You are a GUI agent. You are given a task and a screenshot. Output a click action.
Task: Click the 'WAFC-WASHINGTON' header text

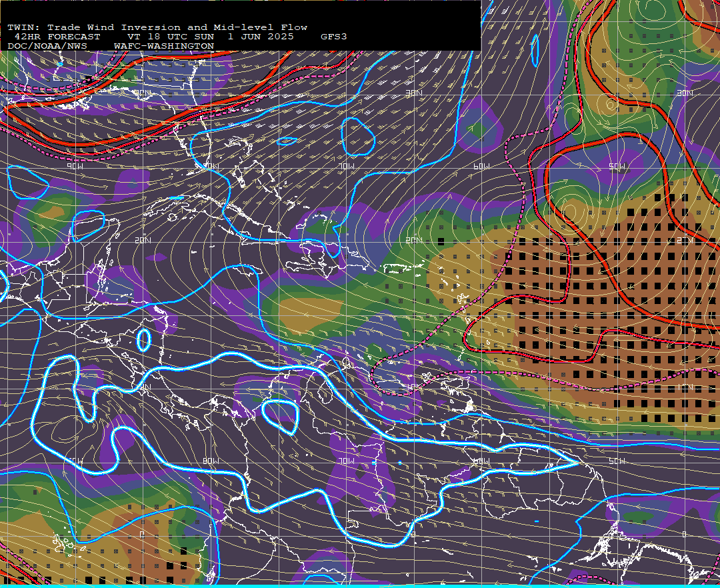coord(164,47)
